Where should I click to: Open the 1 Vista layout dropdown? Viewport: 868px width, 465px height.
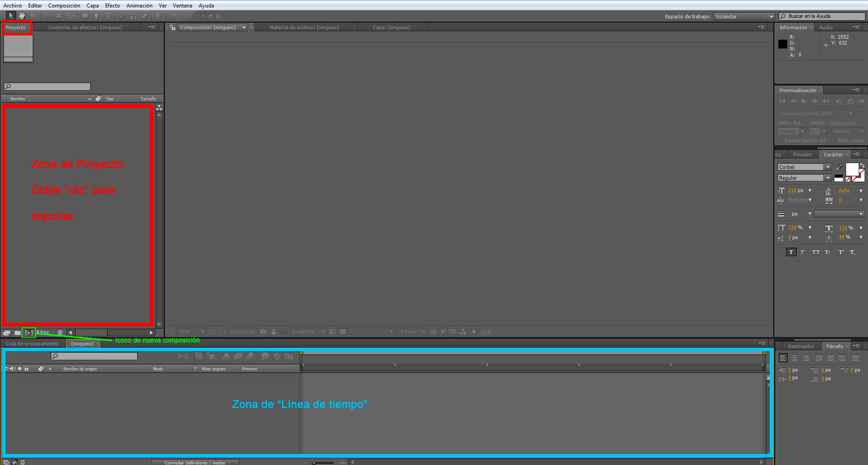(x=412, y=332)
